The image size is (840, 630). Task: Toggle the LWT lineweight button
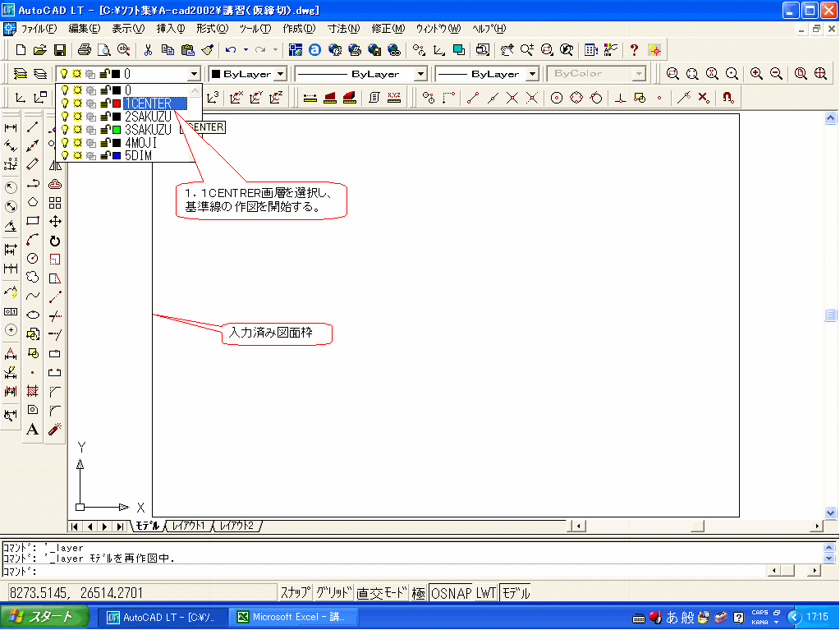point(486,592)
